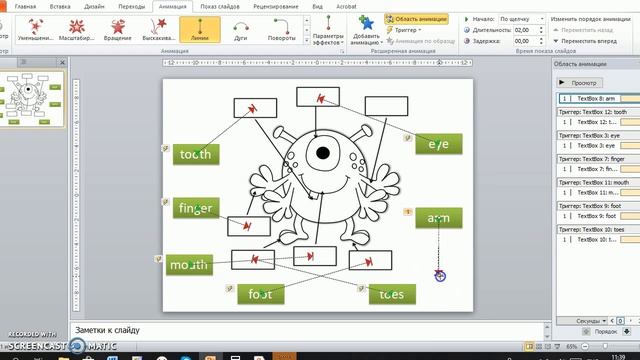Click the trigger tag beside eye box

click(408, 138)
